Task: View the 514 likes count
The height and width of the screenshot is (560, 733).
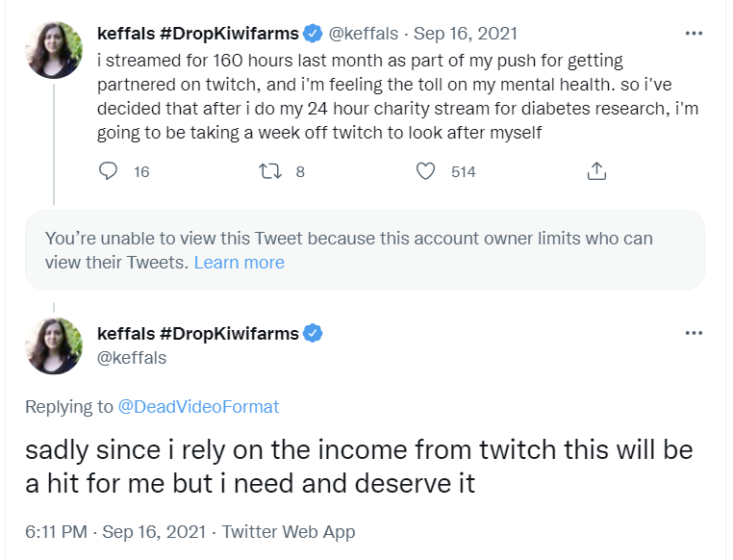Action: pyautogui.click(x=464, y=171)
